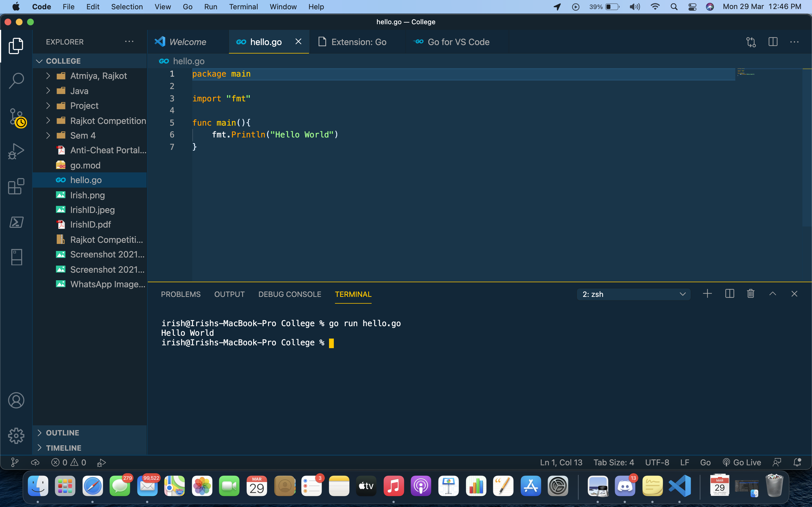This screenshot has height=507, width=812.
Task: Open the Run and Debug view
Action: click(x=16, y=151)
